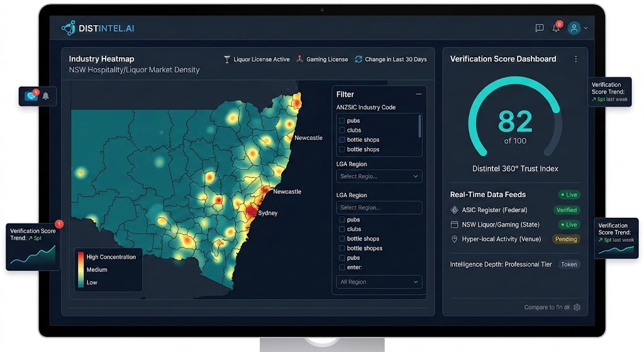This screenshot has width=644, height=352.
Task: Click the Low legend text
Action: 92,283
